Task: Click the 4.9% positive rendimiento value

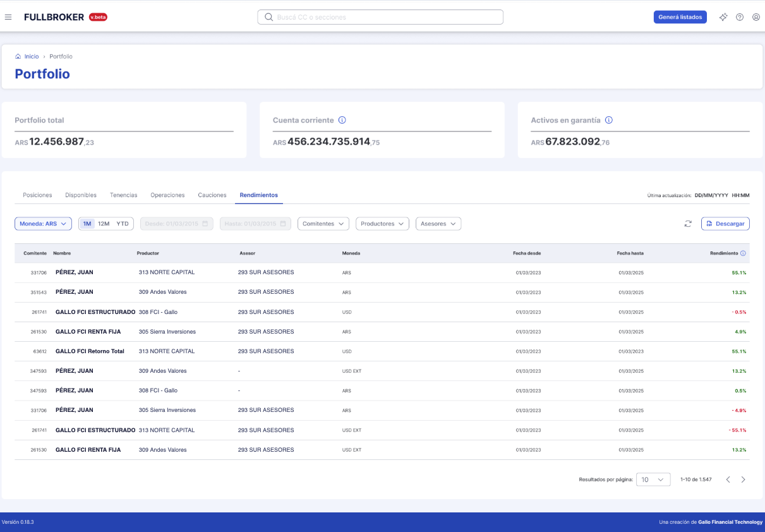Action: (740, 332)
